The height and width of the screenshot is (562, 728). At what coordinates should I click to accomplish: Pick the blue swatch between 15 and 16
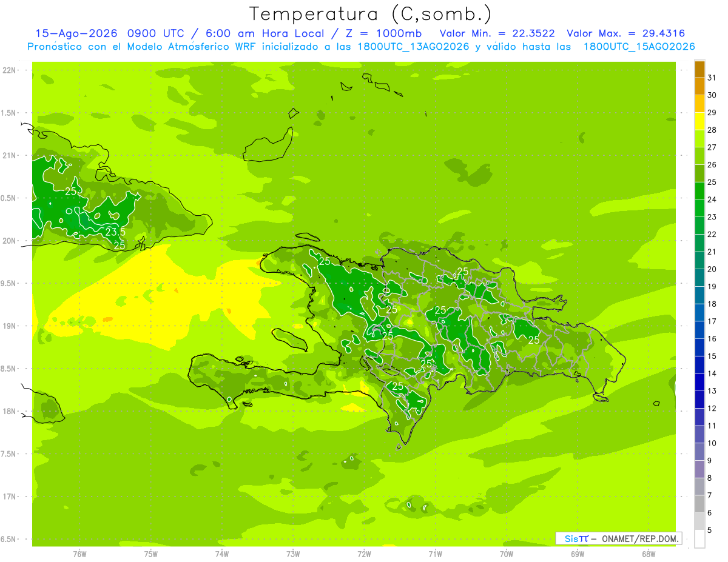[699, 347]
